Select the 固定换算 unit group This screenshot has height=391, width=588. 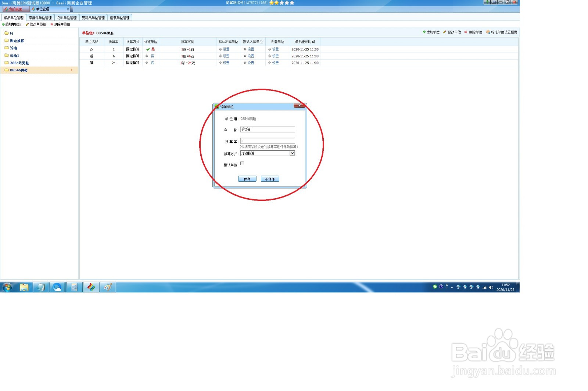click(14, 41)
